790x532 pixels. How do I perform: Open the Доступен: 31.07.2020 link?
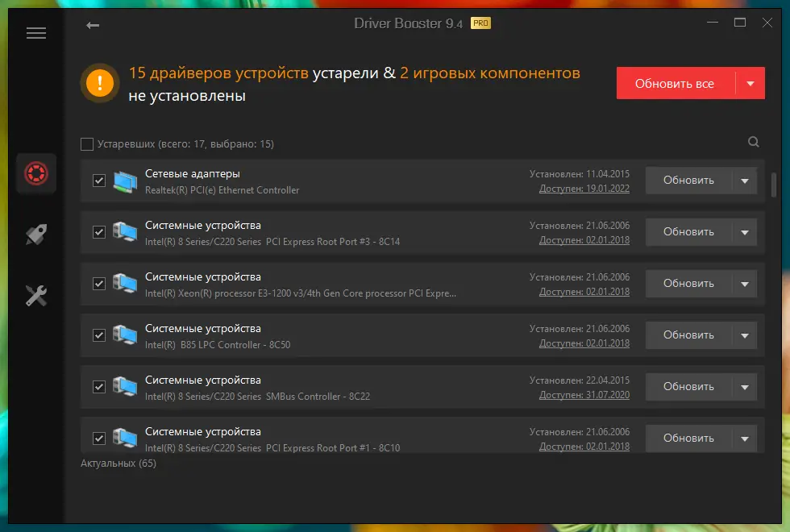coord(584,395)
